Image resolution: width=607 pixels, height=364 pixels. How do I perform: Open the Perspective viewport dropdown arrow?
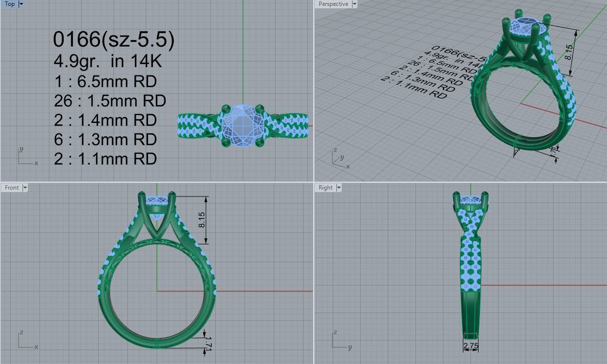[x=354, y=4]
